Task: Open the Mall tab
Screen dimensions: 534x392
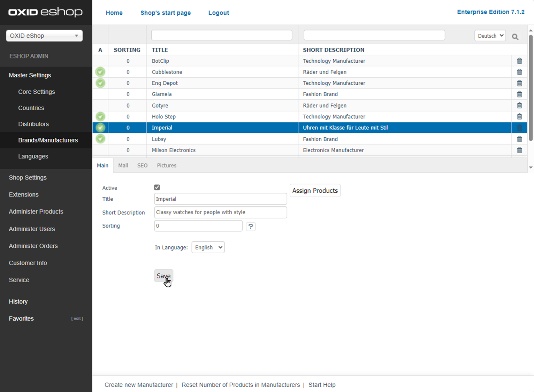Action: click(x=123, y=166)
